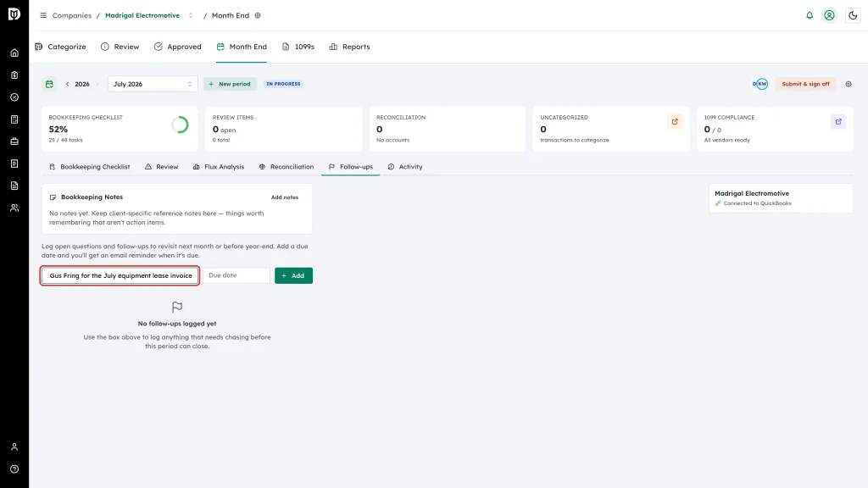This screenshot has height=488, width=868.
Task: Open the receipt icon in sidebar
Action: (14, 164)
